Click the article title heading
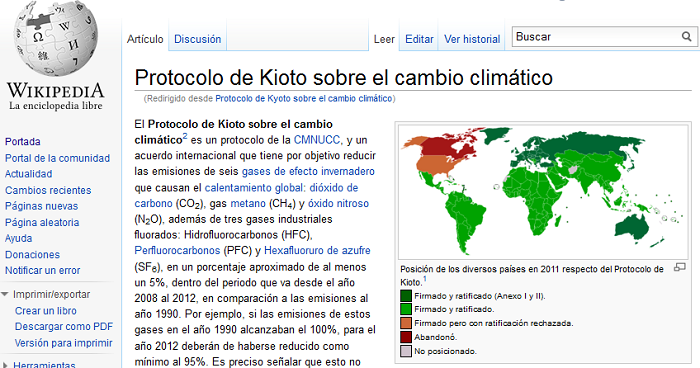The height and width of the screenshot is (368, 700). pos(344,78)
